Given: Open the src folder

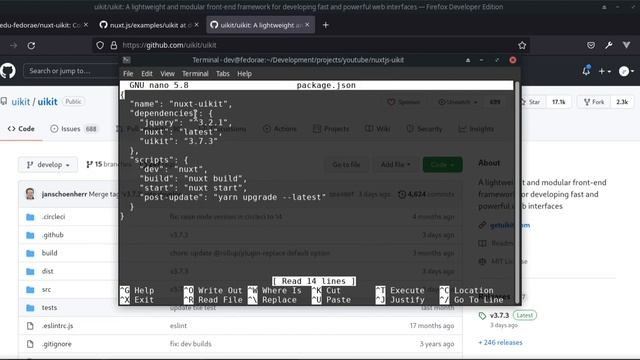Looking at the screenshot, I should tap(46, 289).
